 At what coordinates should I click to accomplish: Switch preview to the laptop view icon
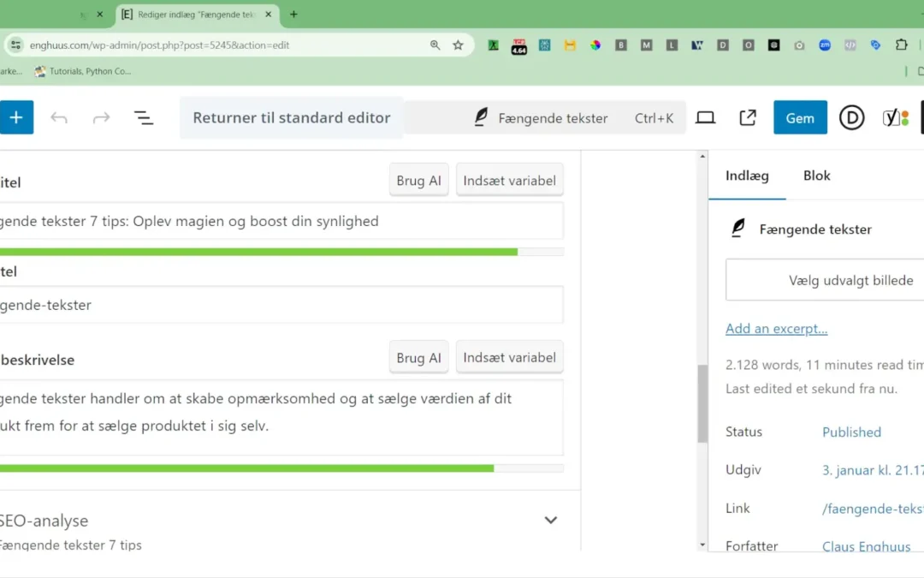click(705, 118)
